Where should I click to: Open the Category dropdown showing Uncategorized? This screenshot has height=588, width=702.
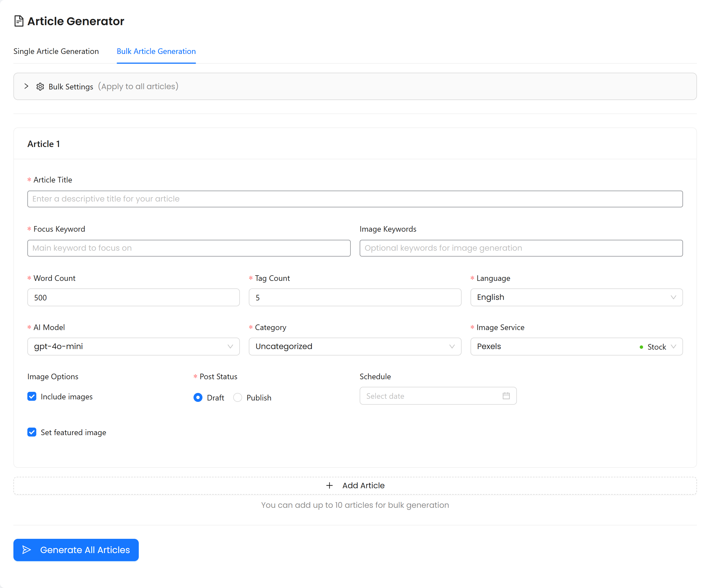pos(355,346)
